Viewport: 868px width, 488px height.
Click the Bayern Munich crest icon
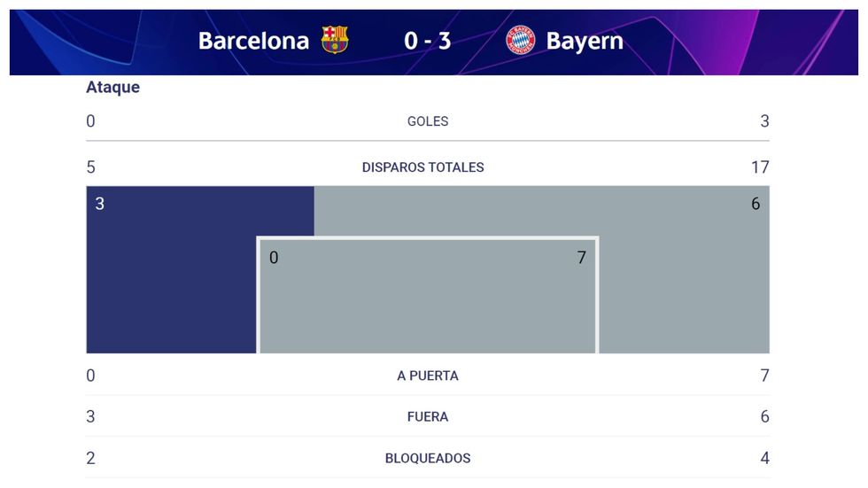521,40
